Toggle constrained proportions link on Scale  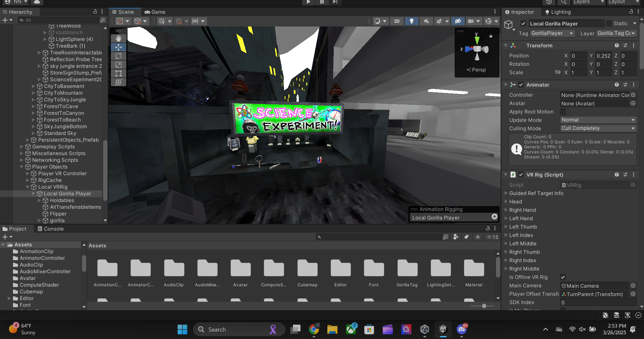[x=558, y=72]
